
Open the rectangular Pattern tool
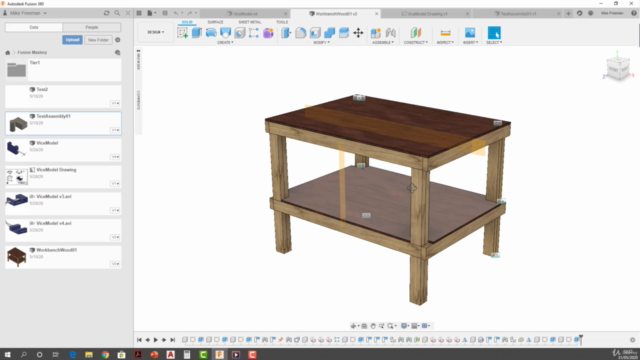click(253, 33)
